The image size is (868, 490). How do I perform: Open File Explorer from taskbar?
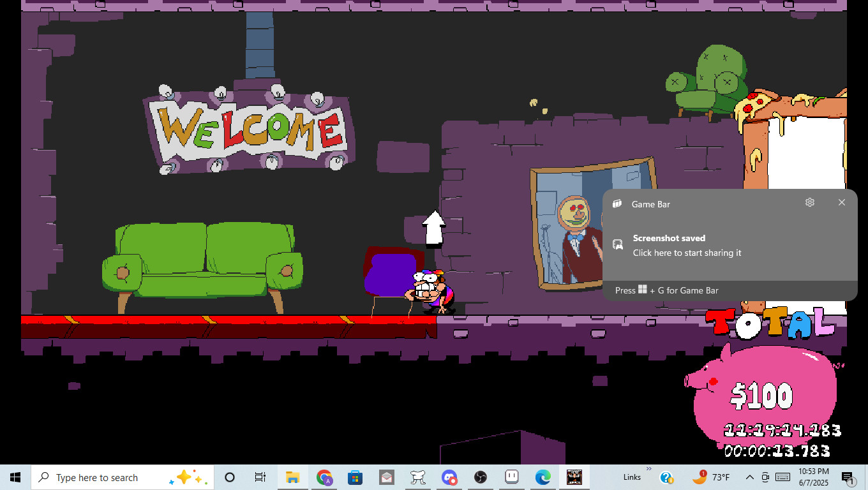tap(292, 477)
